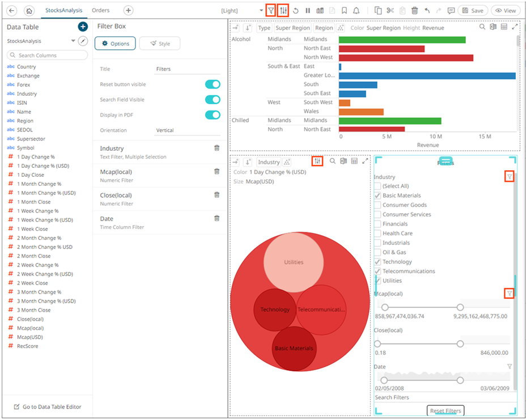Click the home icon in the top bar

[29, 11]
